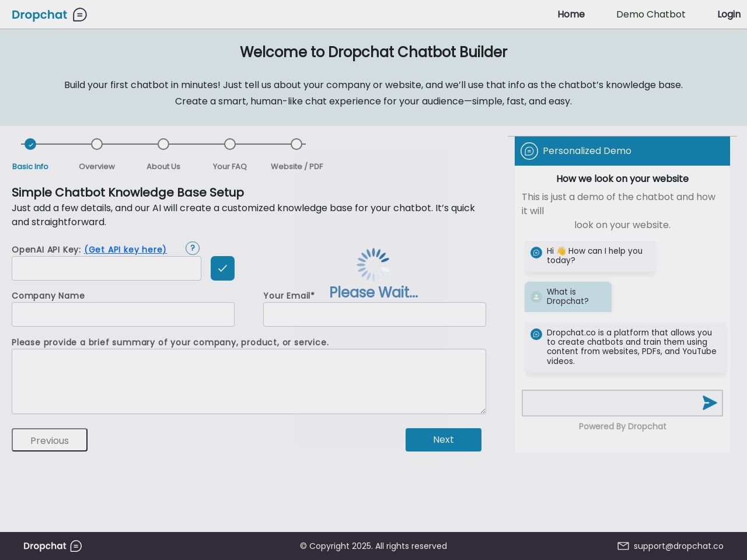Select the About Us step circle
This screenshot has width=747, height=560.
click(163, 144)
